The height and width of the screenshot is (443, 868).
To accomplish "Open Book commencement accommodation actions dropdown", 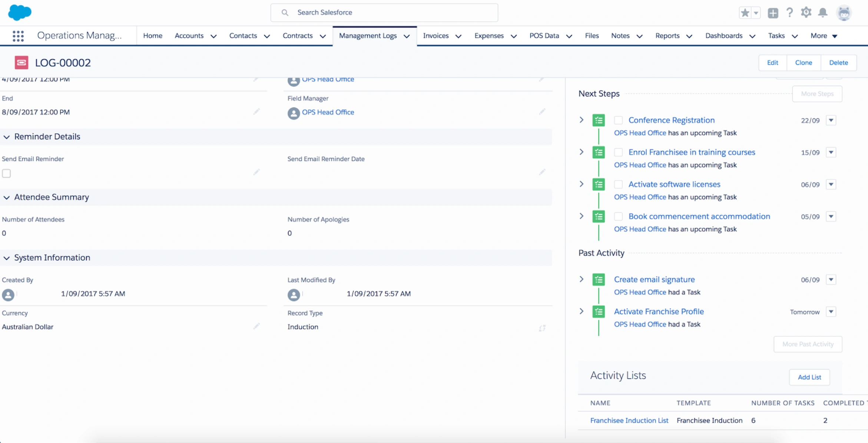I will 831,216.
